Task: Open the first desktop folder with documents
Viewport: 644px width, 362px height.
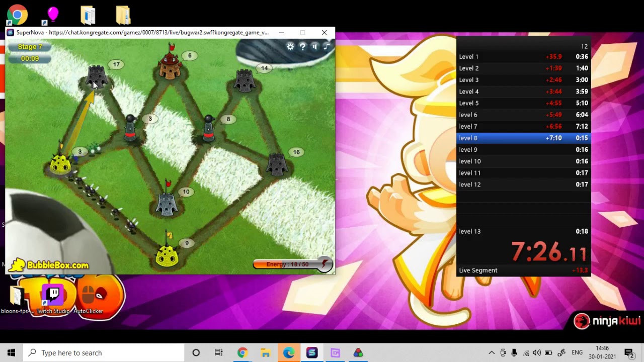Action: click(x=88, y=15)
